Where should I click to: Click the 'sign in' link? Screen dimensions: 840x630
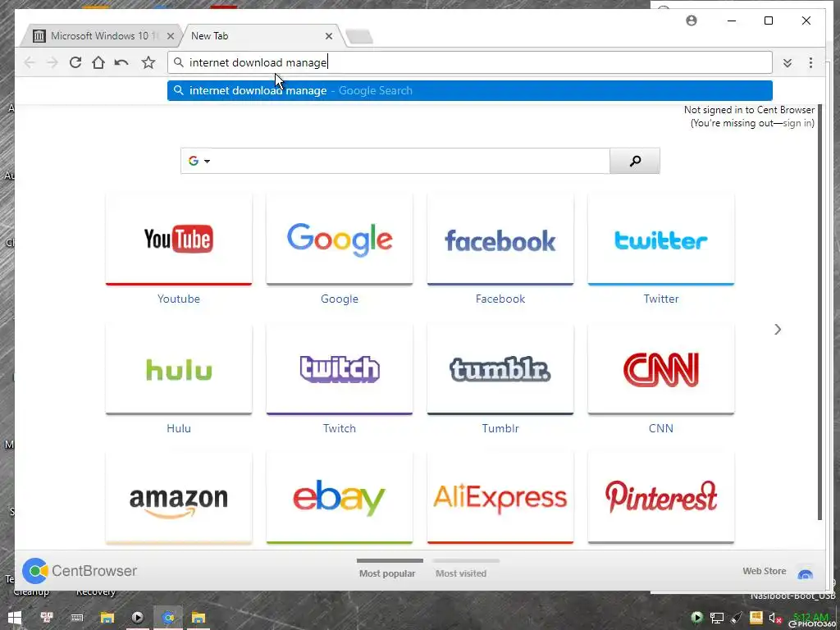pos(797,123)
